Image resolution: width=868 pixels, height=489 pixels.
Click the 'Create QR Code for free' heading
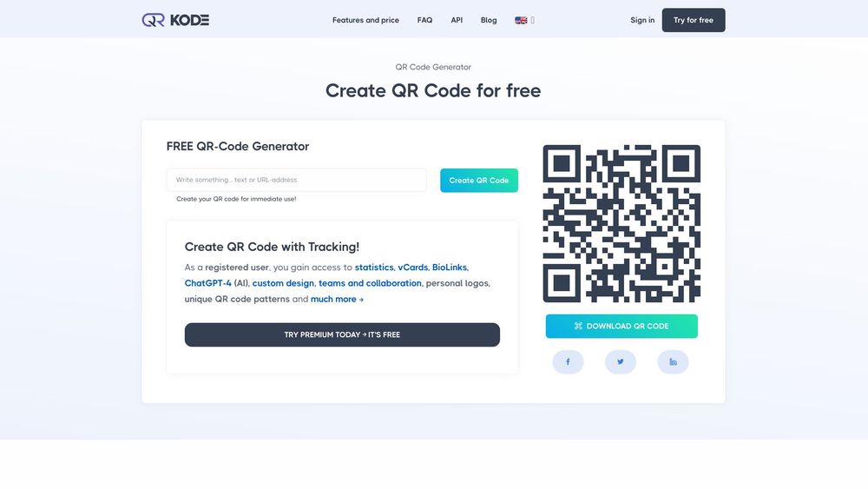click(x=433, y=90)
